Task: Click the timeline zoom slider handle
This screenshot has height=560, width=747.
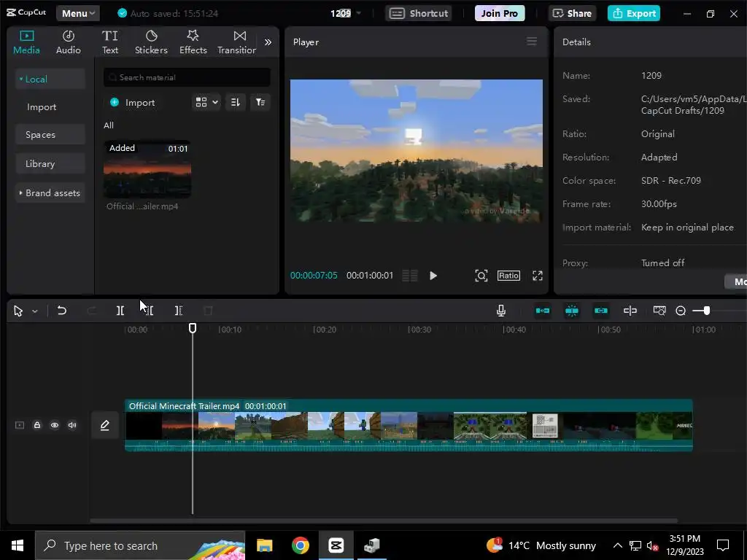Action: 706,311
